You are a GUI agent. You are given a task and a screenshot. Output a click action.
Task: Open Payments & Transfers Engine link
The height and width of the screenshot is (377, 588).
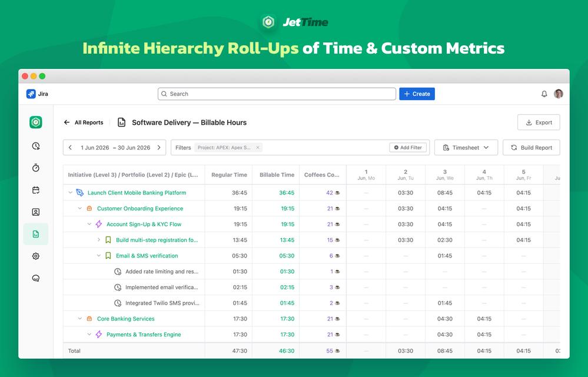[144, 334]
